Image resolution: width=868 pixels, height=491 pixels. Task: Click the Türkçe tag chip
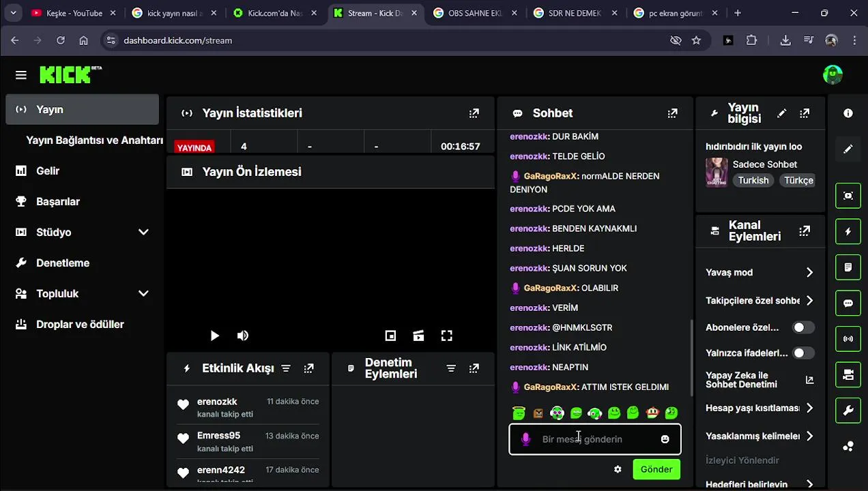pyautogui.click(x=798, y=180)
